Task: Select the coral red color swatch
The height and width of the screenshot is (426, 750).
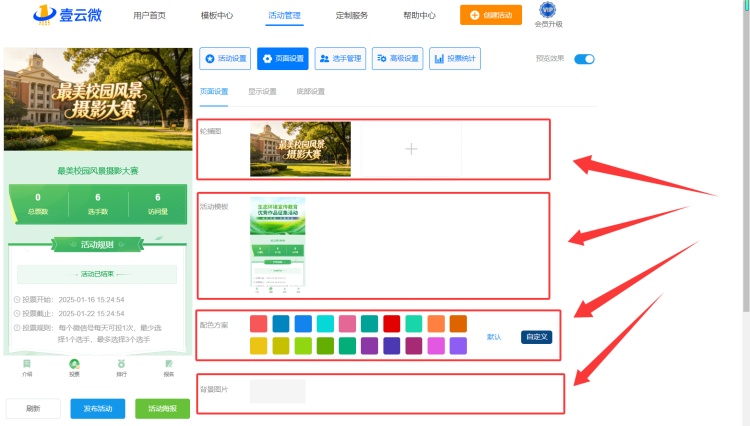Action: point(259,324)
